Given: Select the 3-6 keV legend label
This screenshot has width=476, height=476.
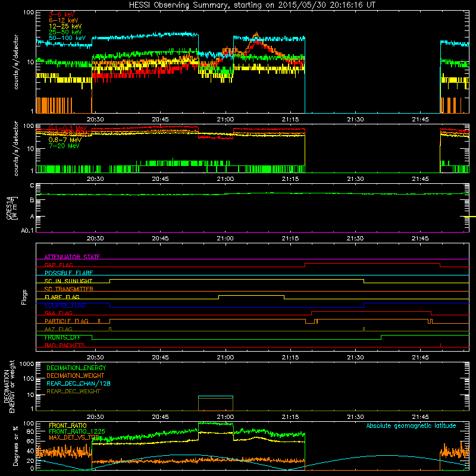Looking at the screenshot, I should 62,14.
